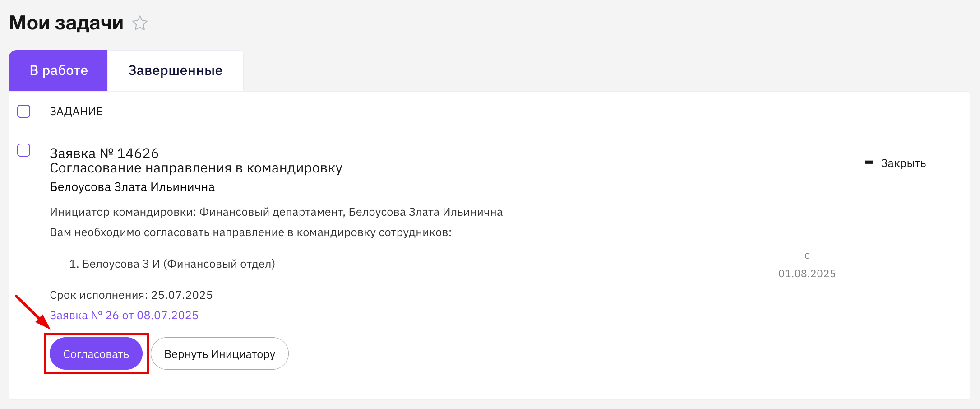Mark Мои задачи page as favorite star
980x409 pixels.
(x=140, y=23)
